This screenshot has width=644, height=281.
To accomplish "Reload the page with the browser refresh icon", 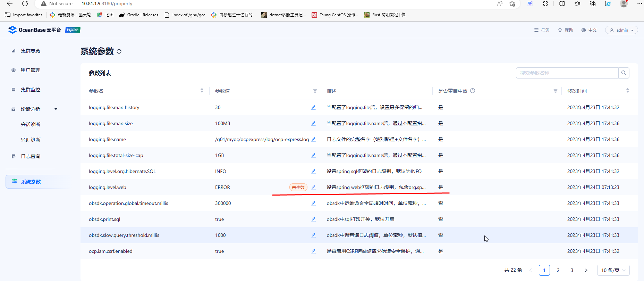I will click(25, 3).
